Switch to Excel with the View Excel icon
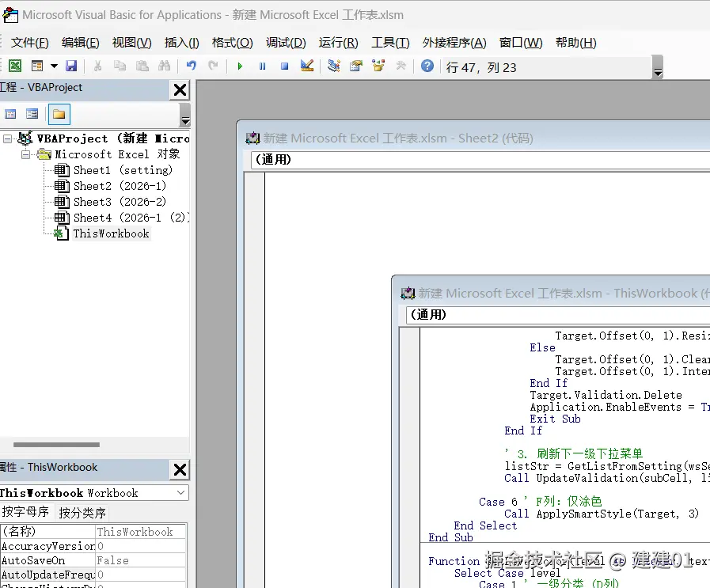 tap(17, 66)
